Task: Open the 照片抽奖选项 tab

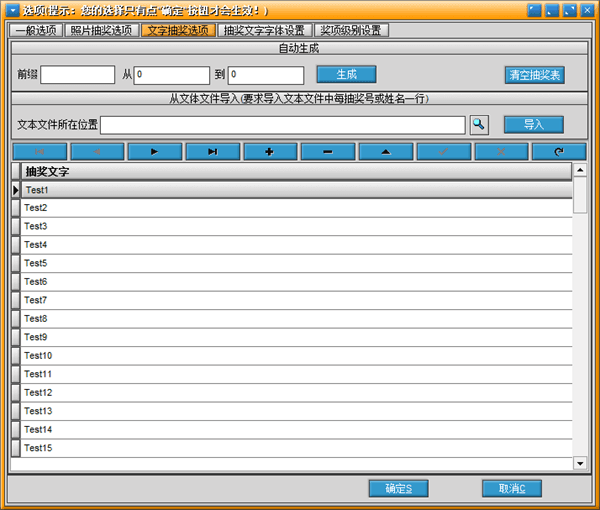Action: (102, 30)
